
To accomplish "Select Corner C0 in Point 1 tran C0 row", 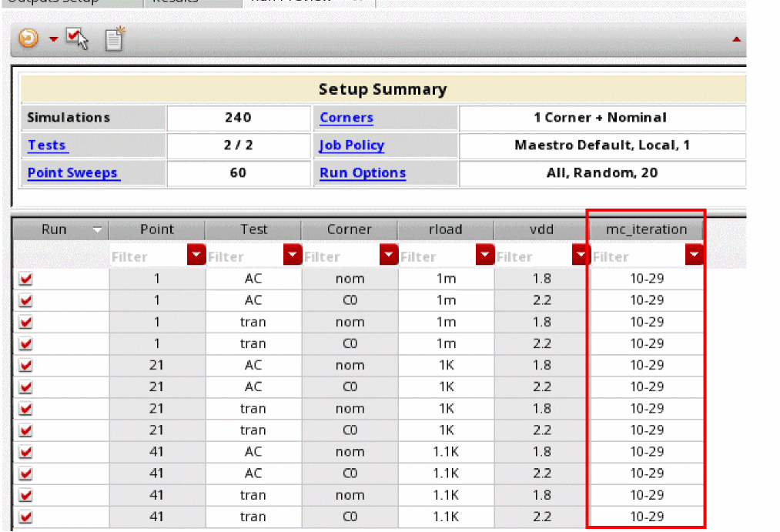I will pos(350,343).
